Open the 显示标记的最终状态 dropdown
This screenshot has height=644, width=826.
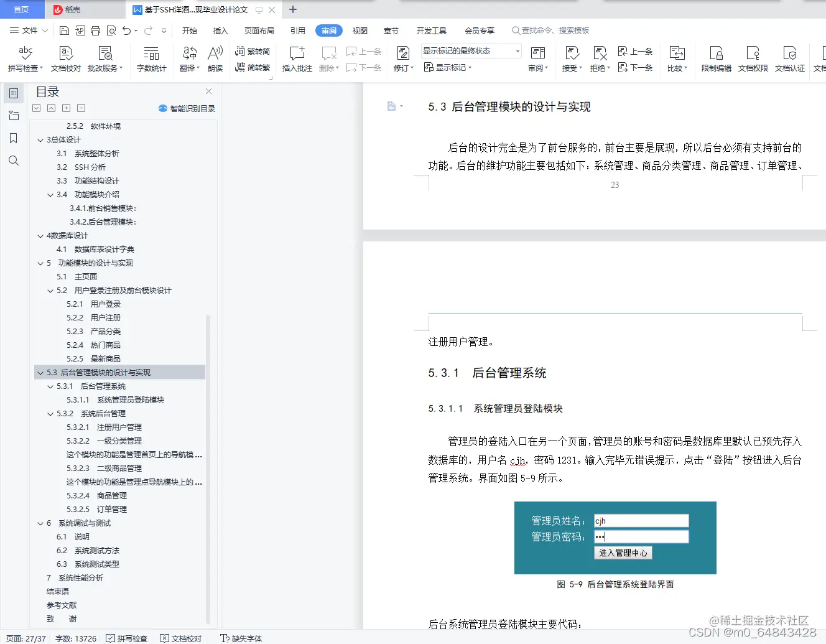coord(470,50)
